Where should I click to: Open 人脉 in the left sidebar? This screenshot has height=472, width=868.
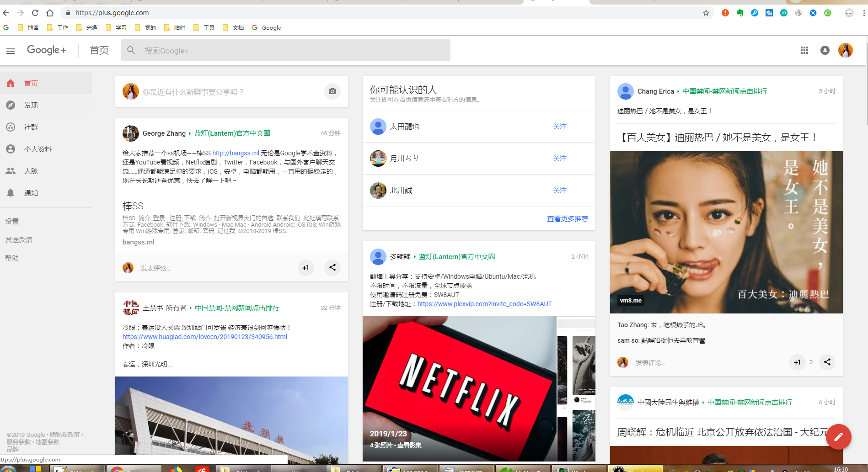coord(46,171)
